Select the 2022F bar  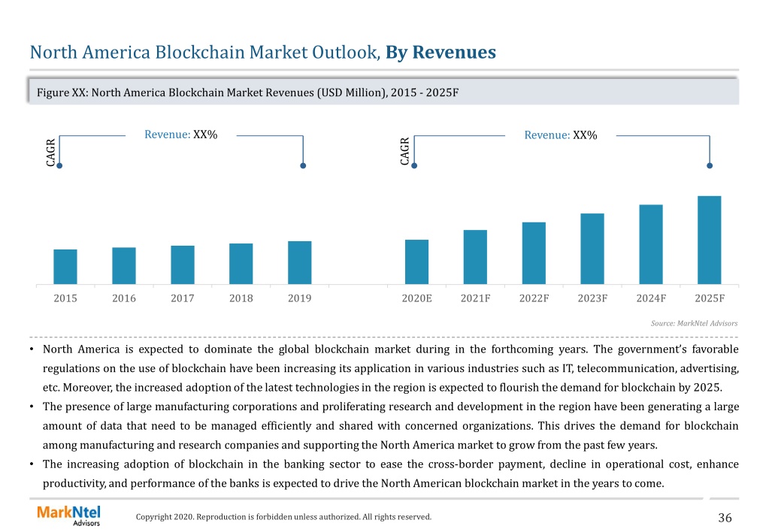534,253
